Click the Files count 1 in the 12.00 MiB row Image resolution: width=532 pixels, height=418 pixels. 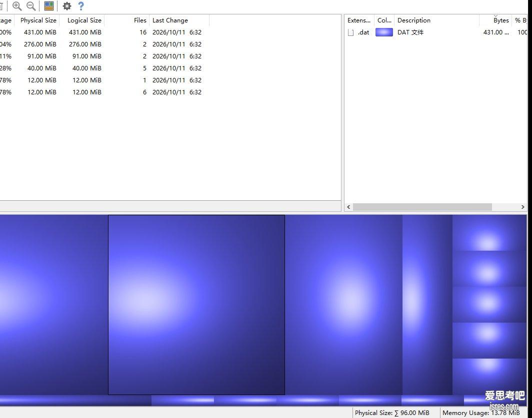coord(144,80)
